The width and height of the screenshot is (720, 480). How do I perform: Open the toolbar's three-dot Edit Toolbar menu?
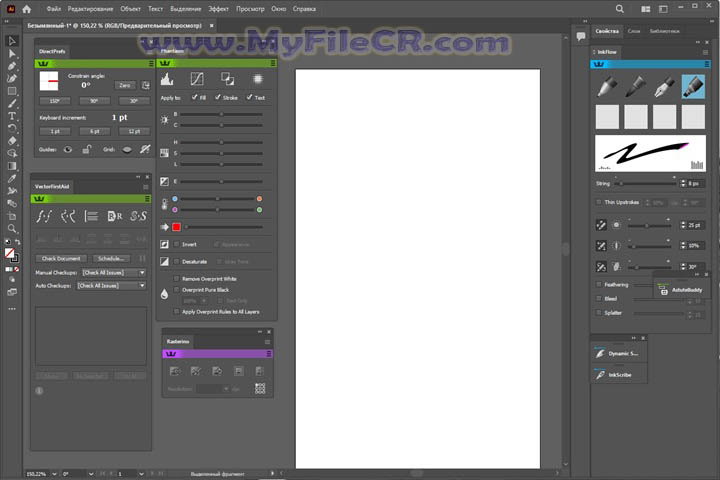tap(12, 309)
